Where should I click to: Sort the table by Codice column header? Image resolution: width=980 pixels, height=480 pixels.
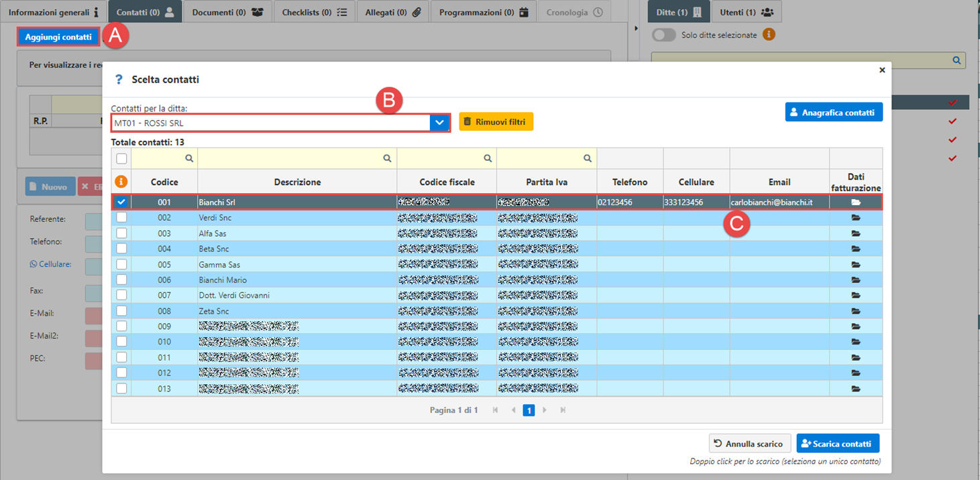pos(164,182)
